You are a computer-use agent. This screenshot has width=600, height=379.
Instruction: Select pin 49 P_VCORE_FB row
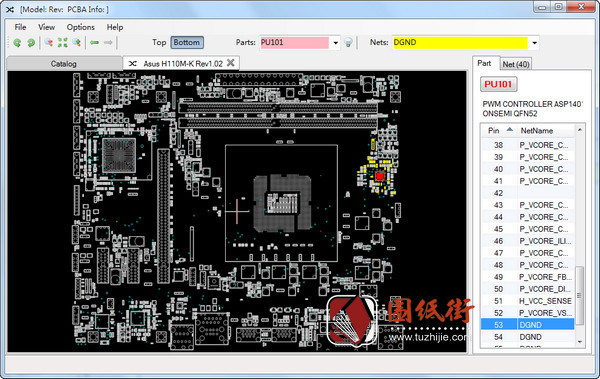pos(528,277)
